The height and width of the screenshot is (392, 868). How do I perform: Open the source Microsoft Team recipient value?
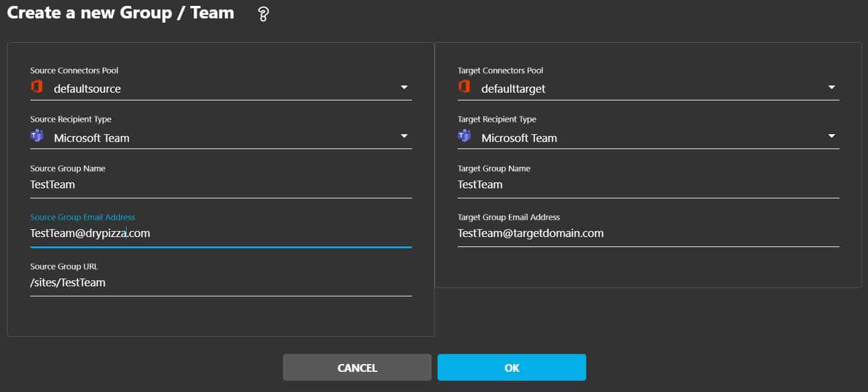(x=92, y=138)
